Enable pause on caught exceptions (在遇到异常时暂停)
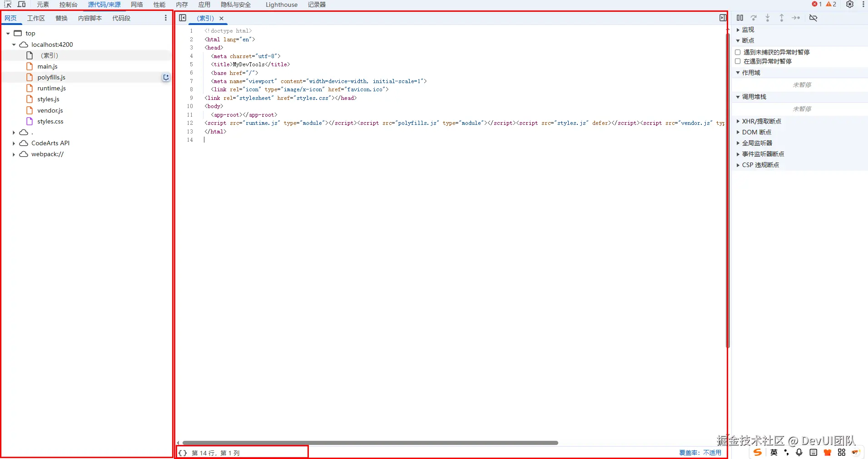The image size is (868, 459). [x=738, y=61]
